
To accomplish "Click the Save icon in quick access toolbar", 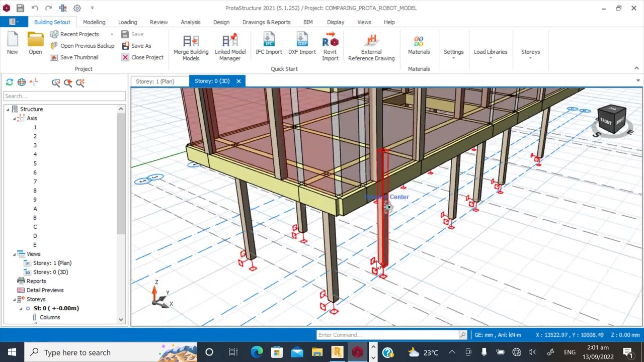I will pos(20,8).
